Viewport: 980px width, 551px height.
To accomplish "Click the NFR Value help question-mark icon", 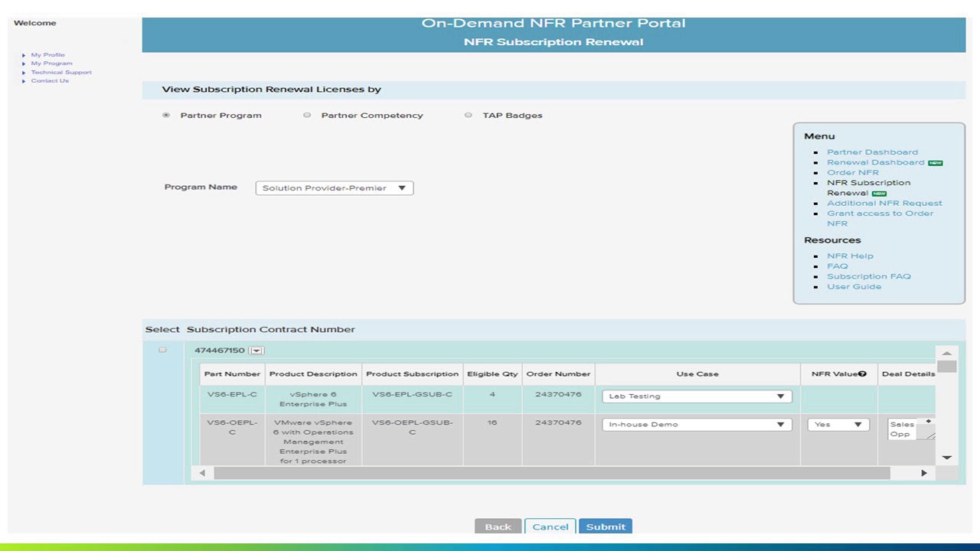I will (x=862, y=374).
